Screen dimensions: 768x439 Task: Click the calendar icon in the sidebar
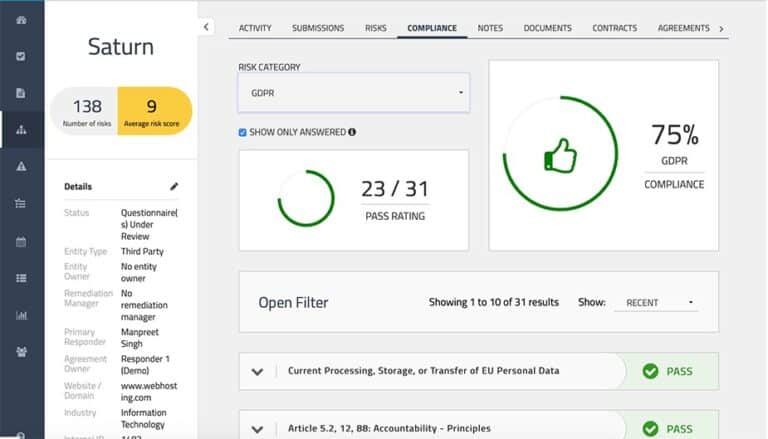[21, 241]
